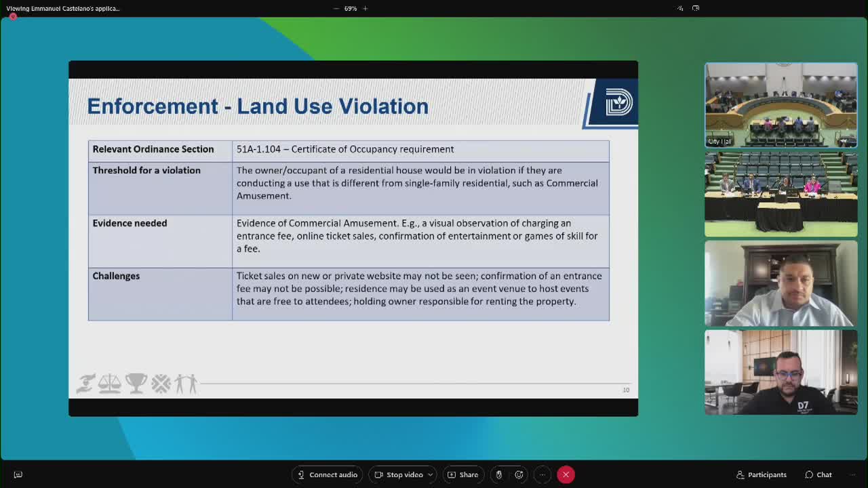Click slide page number 10
Viewport: 868px width, 488px height.
point(626,390)
